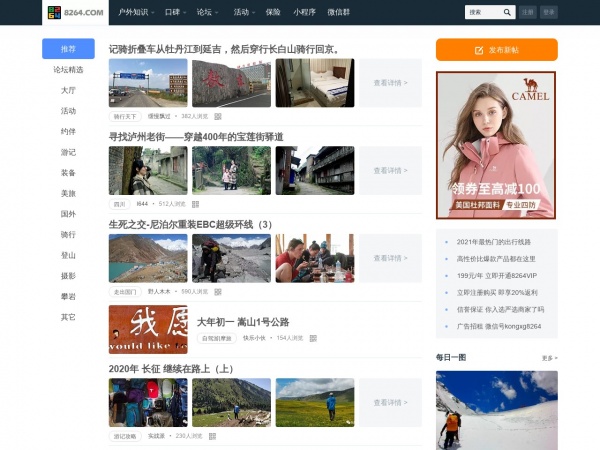
Task: Click 查看详情 for the 尼泊尔 EBC post
Action: [390, 258]
